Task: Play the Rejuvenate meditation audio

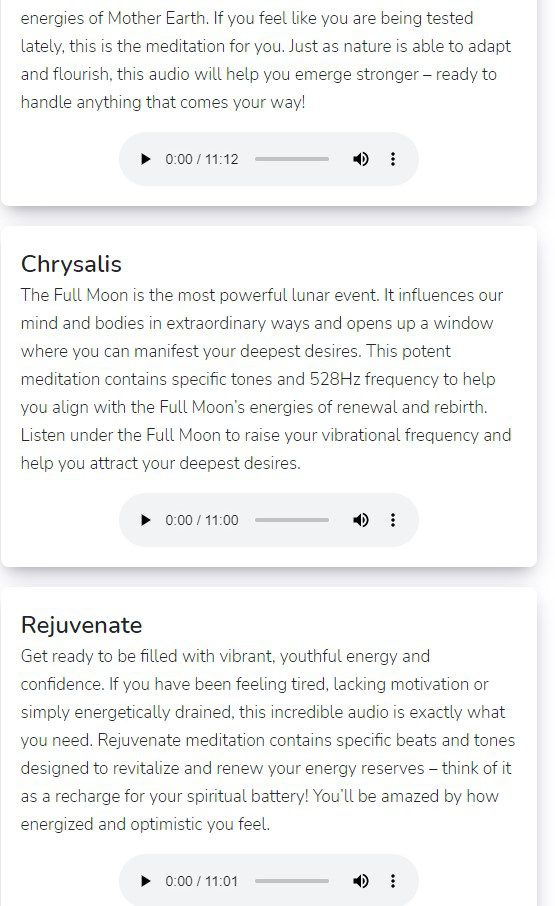Action: click(x=146, y=881)
